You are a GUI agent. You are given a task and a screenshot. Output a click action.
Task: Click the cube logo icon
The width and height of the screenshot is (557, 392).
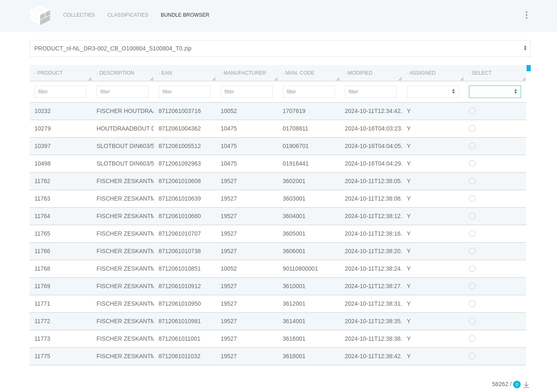point(40,15)
